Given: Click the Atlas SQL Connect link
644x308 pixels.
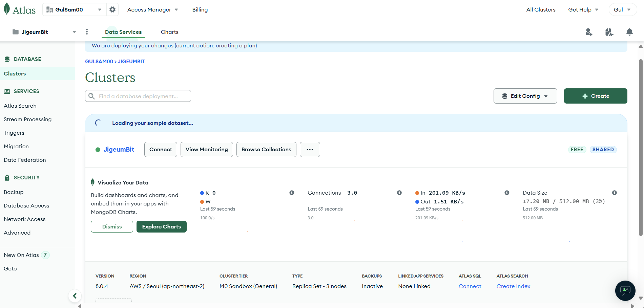Looking at the screenshot, I should (470, 286).
